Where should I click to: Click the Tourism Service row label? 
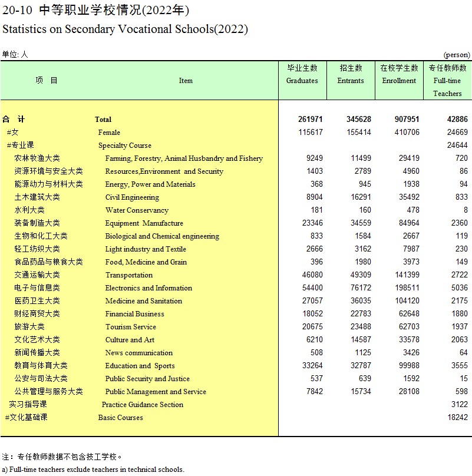131,327
